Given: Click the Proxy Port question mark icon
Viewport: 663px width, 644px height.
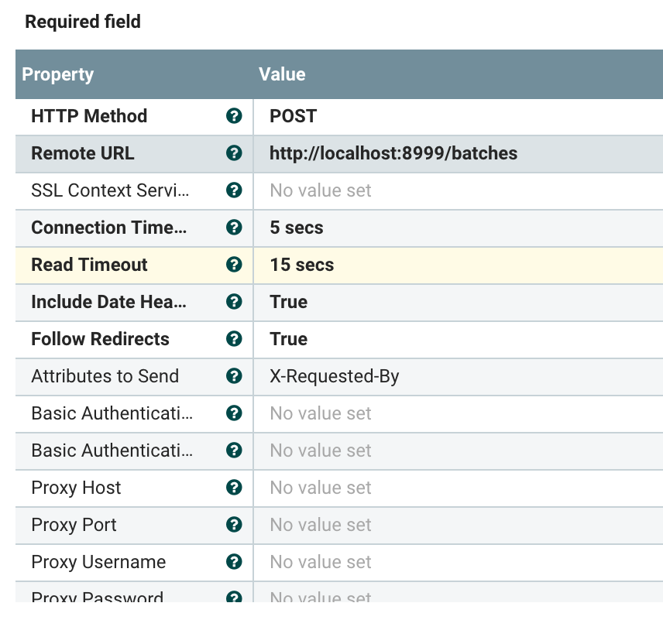Looking at the screenshot, I should tap(234, 525).
